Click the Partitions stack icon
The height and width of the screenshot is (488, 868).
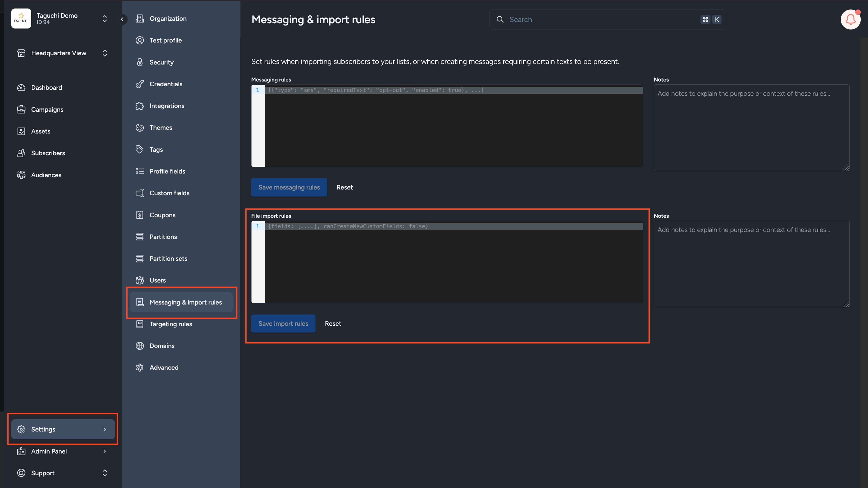point(139,236)
